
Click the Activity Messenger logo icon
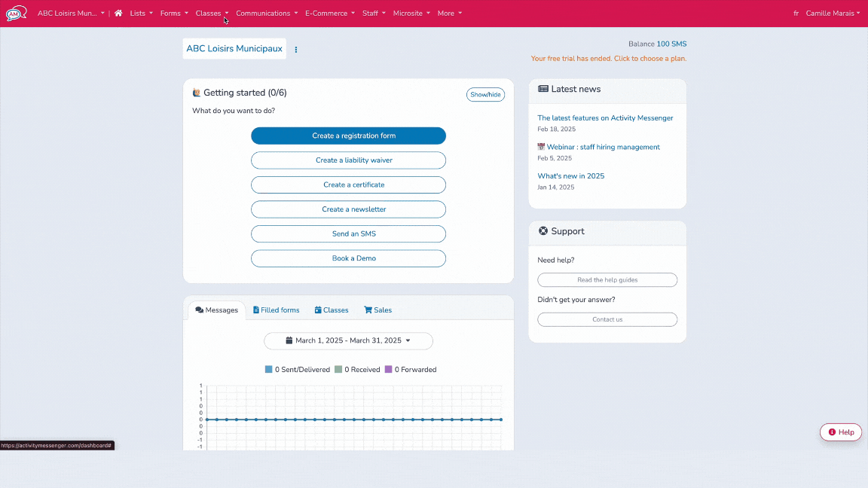click(16, 13)
